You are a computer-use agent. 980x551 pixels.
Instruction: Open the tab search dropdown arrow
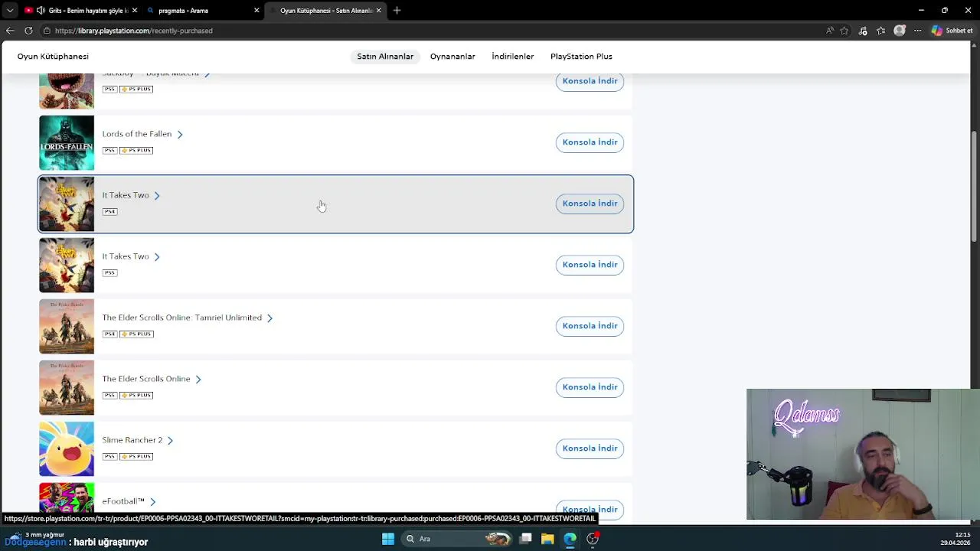9,11
